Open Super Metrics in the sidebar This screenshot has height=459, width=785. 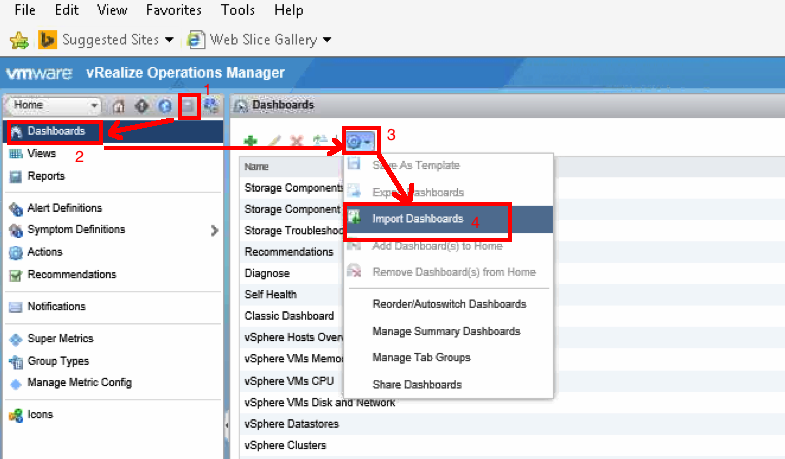click(60, 339)
